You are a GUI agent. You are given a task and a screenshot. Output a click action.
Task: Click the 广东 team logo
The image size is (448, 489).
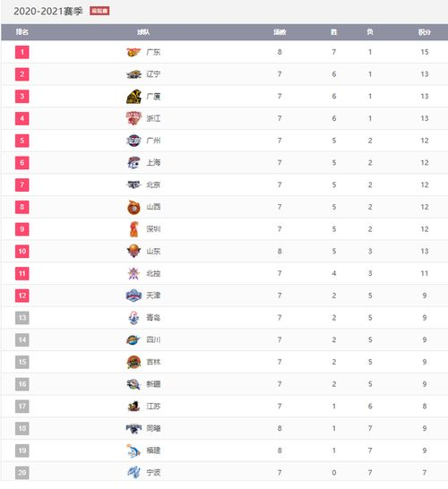click(x=134, y=52)
